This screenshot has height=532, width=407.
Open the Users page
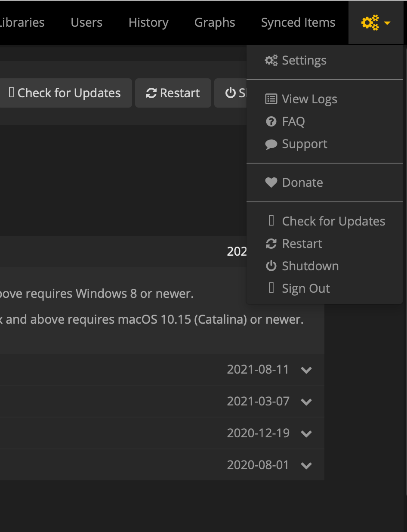tap(86, 22)
